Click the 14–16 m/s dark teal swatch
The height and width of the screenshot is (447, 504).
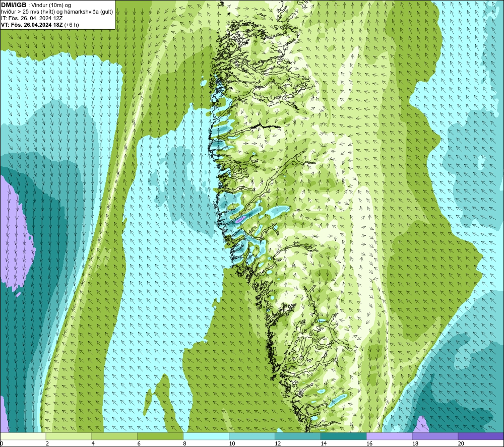click(343, 436)
